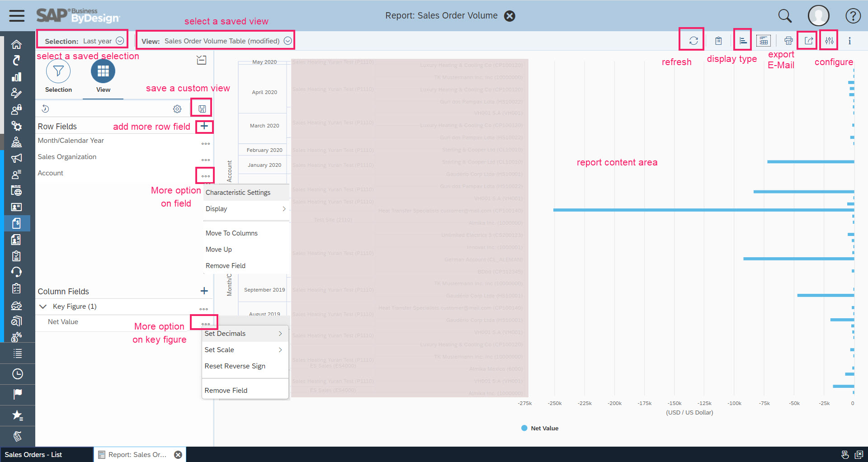The image size is (868, 462).
Task: Open the hamburger navigation menu
Action: [x=17, y=16]
